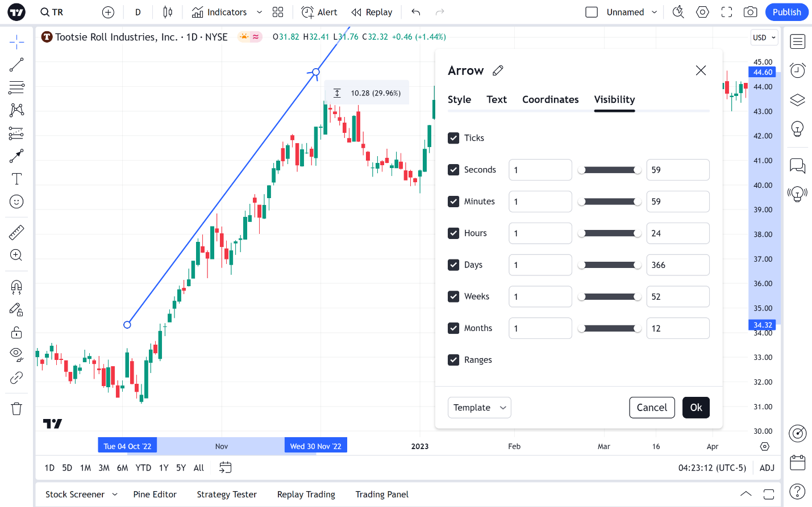The image size is (812, 507).
Task: Open the Pine Editor tab
Action: coord(155,495)
